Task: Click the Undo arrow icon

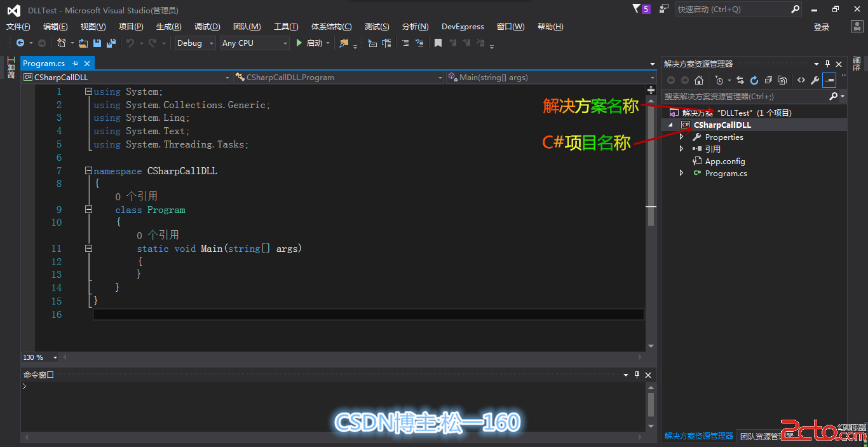Action: [130, 43]
